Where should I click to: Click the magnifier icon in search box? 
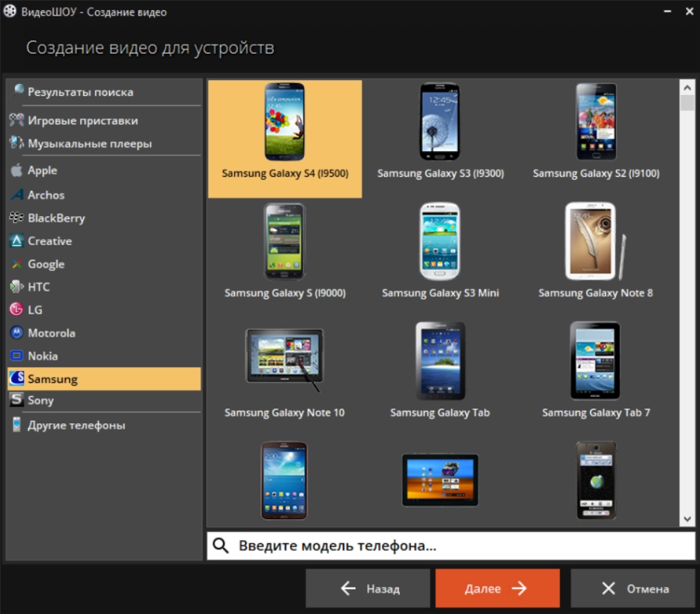pos(221,546)
